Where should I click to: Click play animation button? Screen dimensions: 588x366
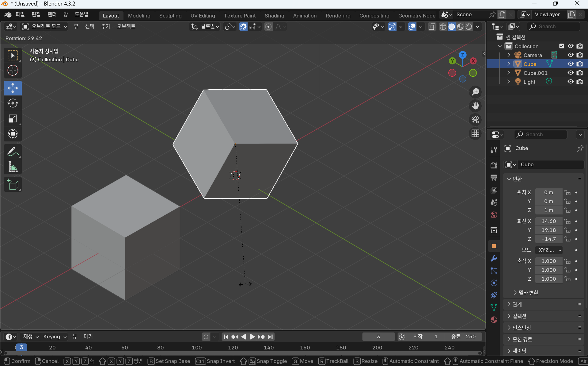tap(252, 337)
